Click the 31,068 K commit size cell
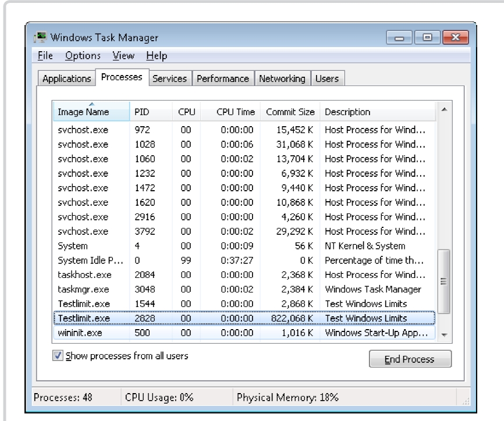504x421 pixels. click(294, 144)
